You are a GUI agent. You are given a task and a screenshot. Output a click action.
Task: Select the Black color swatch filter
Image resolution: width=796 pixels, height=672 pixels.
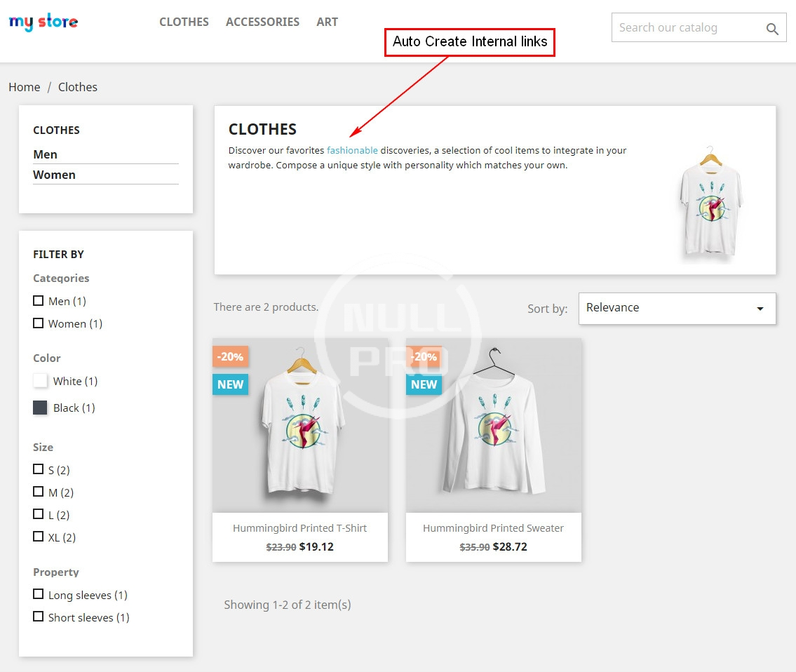(x=41, y=408)
